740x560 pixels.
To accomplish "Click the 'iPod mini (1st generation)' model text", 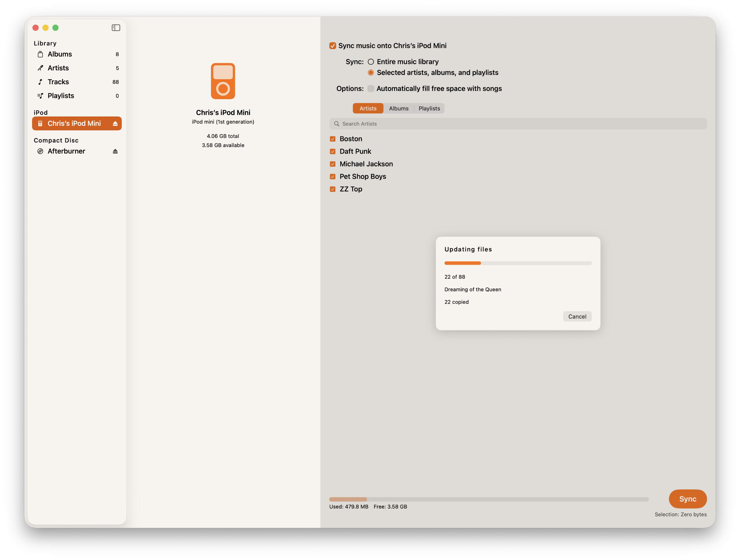I will tap(223, 122).
